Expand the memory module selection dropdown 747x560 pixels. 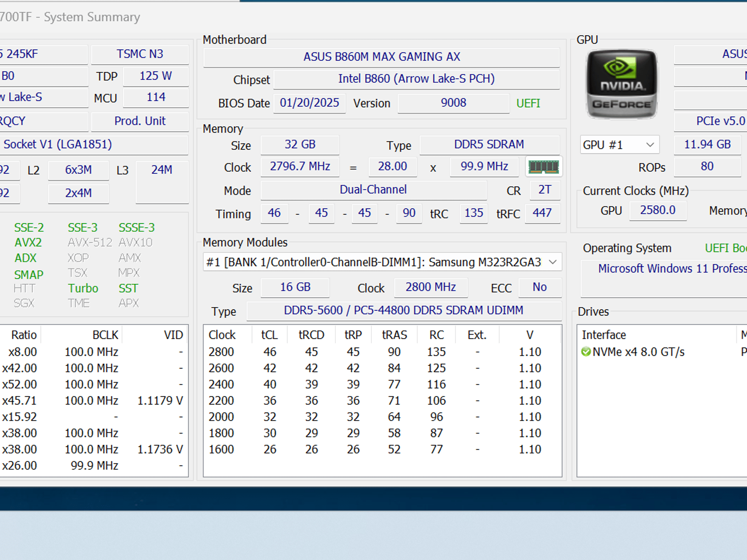pyautogui.click(x=382, y=262)
